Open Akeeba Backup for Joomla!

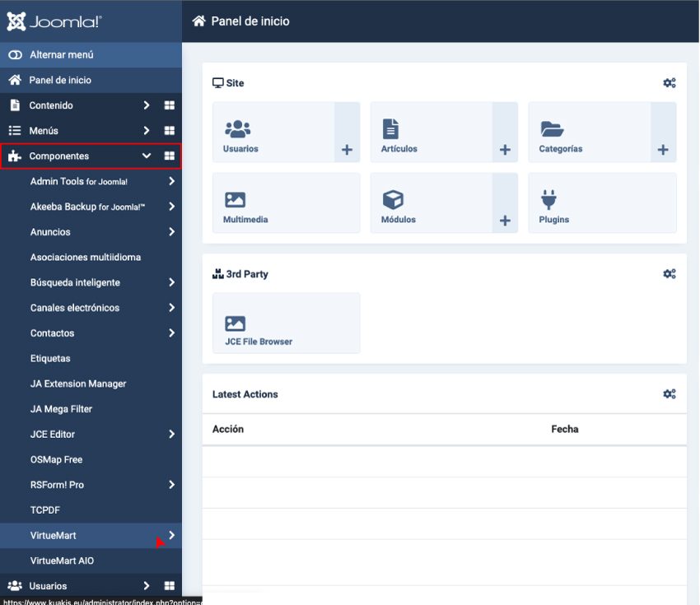point(87,207)
